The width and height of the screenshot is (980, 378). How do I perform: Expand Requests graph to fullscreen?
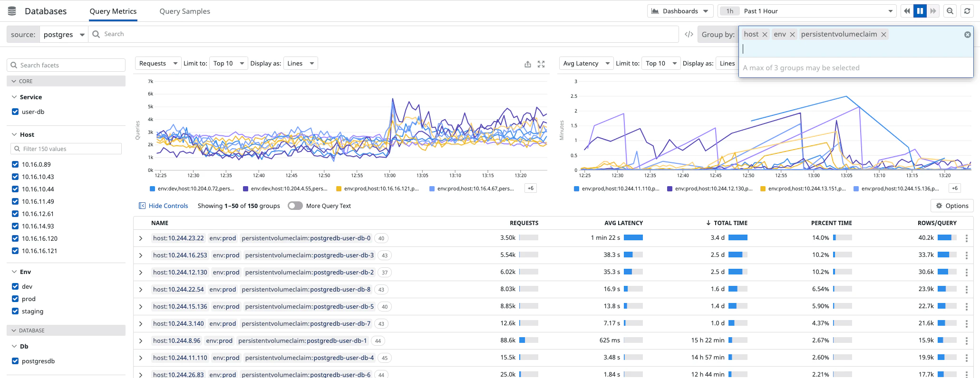pos(541,64)
